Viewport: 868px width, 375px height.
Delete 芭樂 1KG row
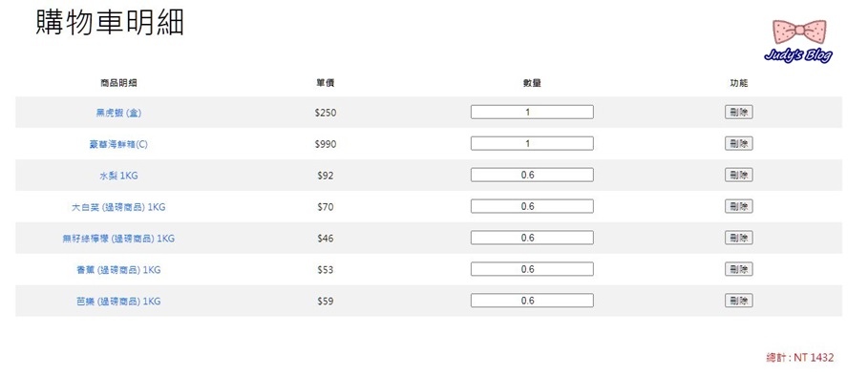pyautogui.click(x=739, y=302)
